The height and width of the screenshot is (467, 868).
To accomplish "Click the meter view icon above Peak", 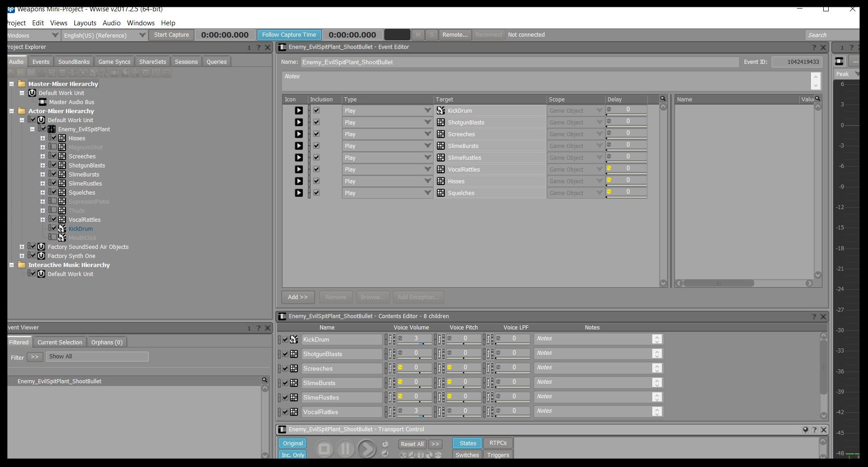I will tap(839, 61).
